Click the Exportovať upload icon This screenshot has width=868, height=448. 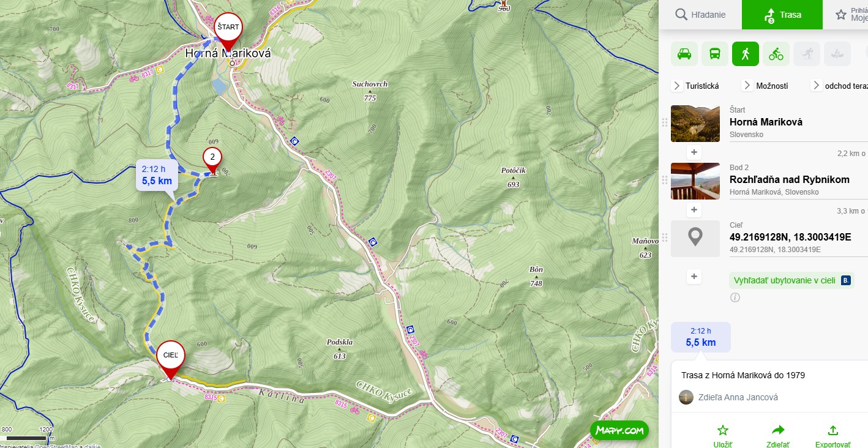[x=832, y=430]
